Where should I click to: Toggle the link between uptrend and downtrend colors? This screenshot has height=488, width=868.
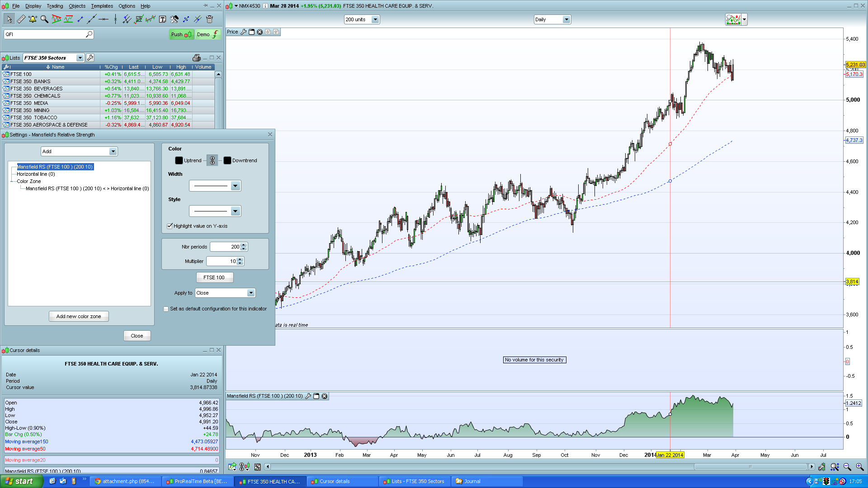click(x=212, y=160)
